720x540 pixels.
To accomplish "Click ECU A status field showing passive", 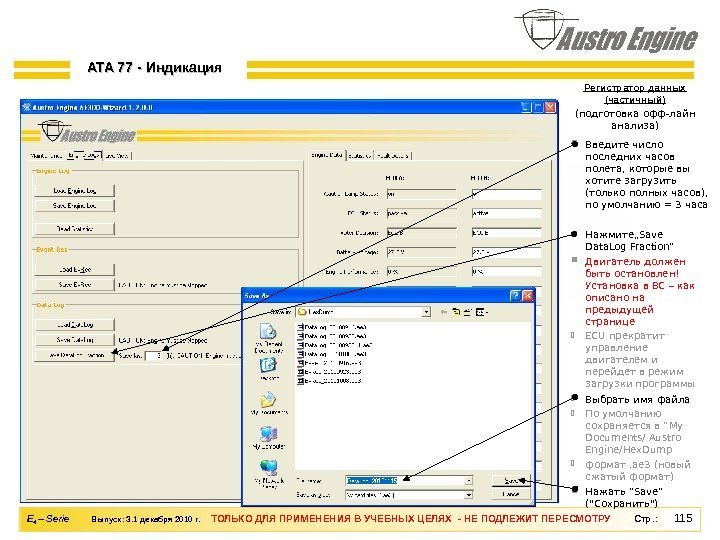I will 421,214.
